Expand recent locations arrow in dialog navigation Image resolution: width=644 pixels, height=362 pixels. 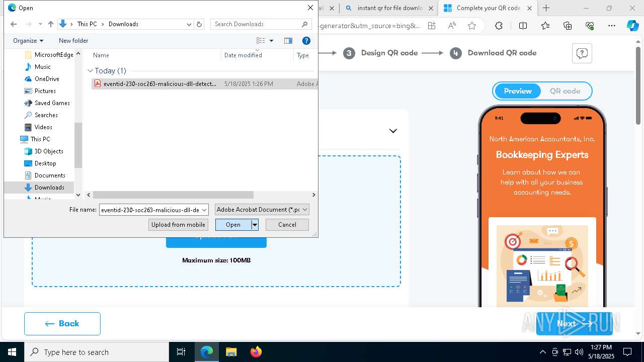pyautogui.click(x=40, y=24)
